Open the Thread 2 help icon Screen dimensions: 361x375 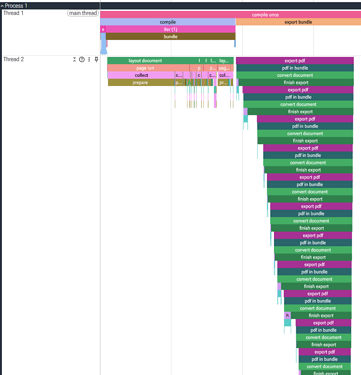click(x=82, y=59)
